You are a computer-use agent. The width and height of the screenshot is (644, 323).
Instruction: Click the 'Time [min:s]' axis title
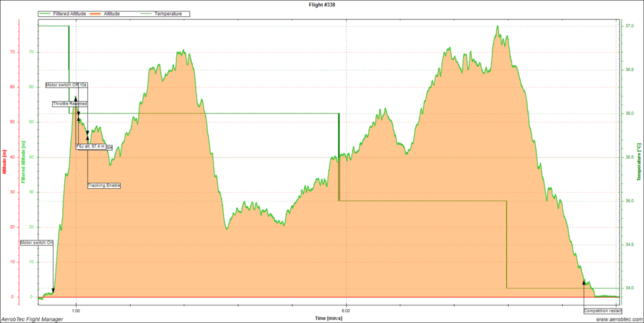pos(329,319)
